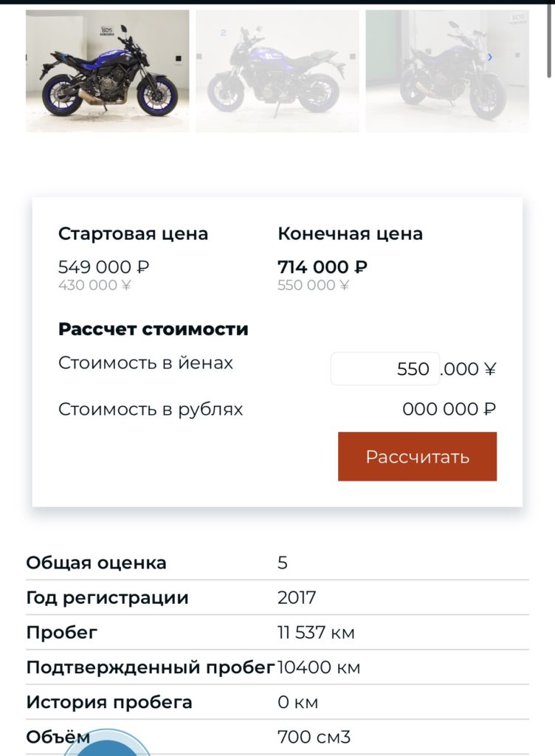Click the Пробег 11 537 км value
555x756 pixels.
(x=316, y=633)
